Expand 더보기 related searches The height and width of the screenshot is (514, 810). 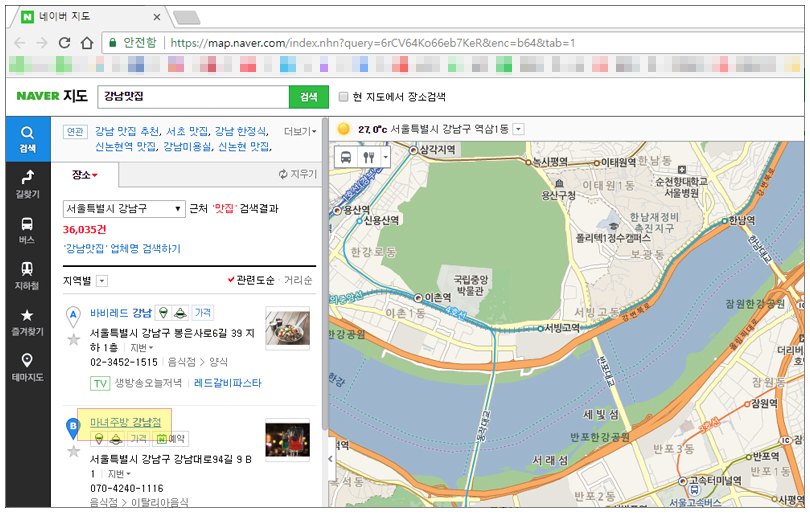(x=300, y=132)
